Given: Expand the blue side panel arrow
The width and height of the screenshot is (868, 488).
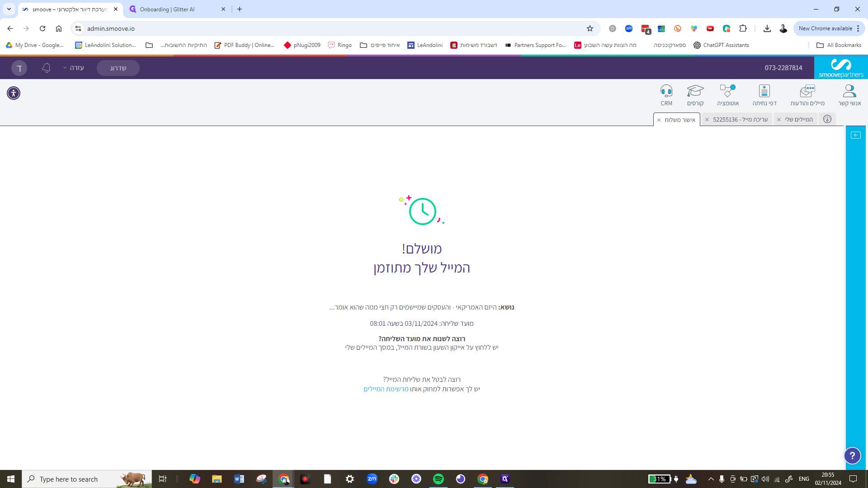Looking at the screenshot, I should [855, 135].
